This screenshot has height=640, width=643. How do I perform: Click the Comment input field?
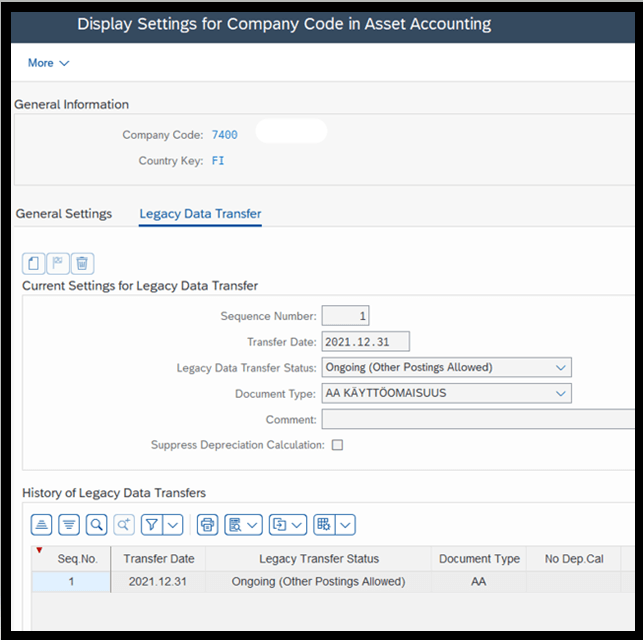(x=478, y=419)
